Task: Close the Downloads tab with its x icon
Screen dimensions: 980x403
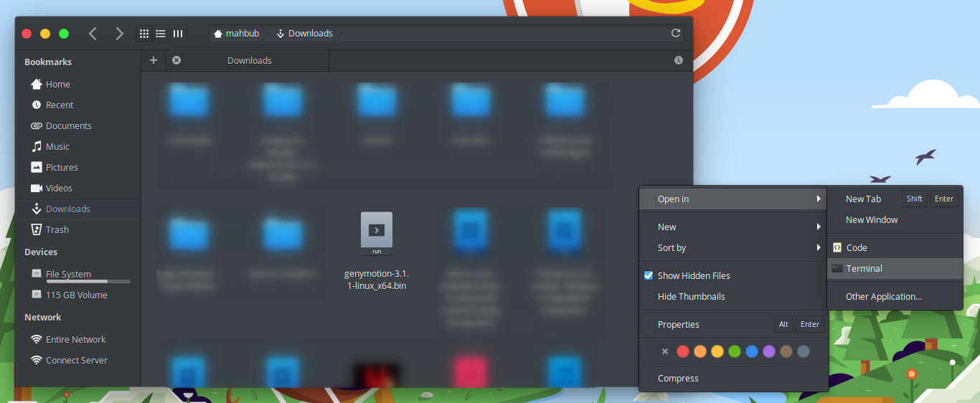Action: coord(176,60)
